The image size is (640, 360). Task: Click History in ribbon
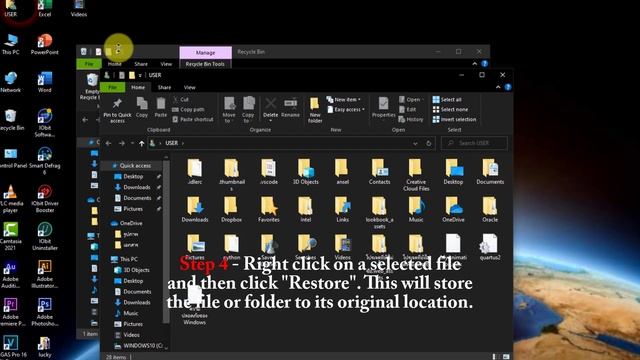pyautogui.click(x=411, y=119)
